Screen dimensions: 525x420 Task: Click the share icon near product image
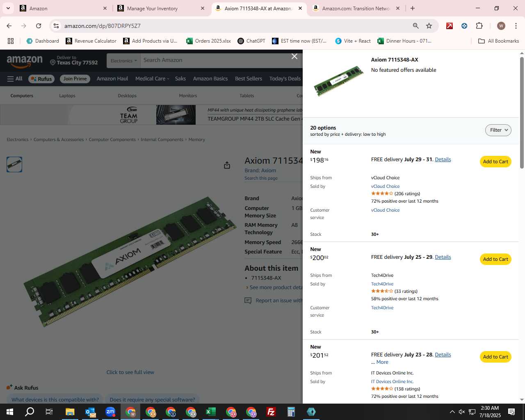click(x=227, y=165)
